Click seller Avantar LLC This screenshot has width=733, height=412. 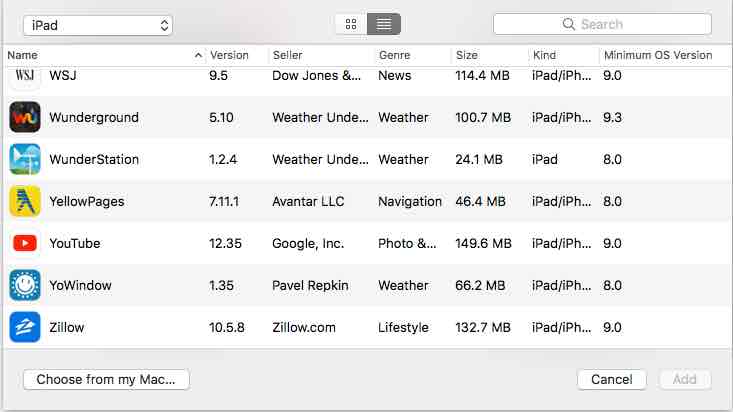(308, 202)
